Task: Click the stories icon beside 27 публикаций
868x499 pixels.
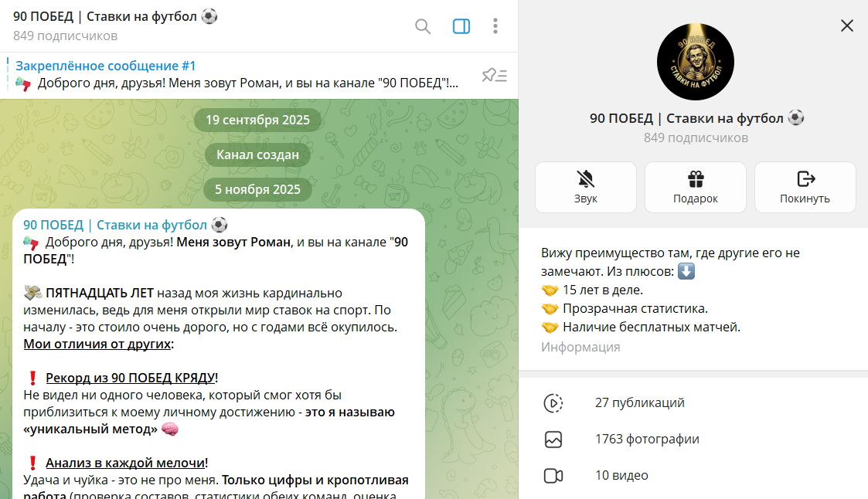Action: (x=553, y=403)
